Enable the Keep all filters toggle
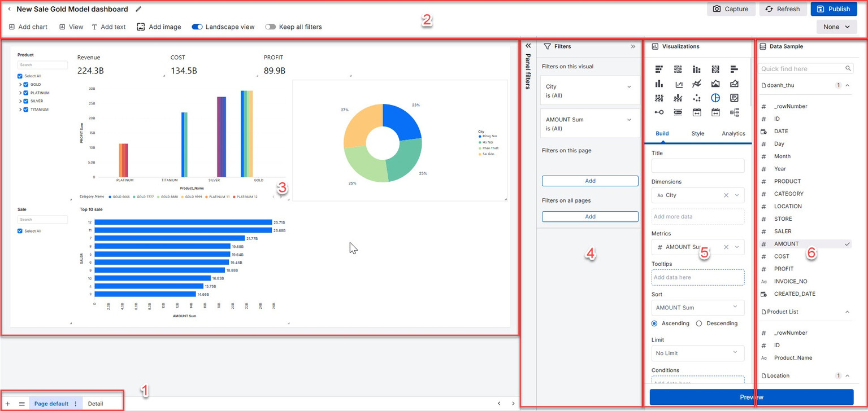Screen dimensions: 868x411 270,27
